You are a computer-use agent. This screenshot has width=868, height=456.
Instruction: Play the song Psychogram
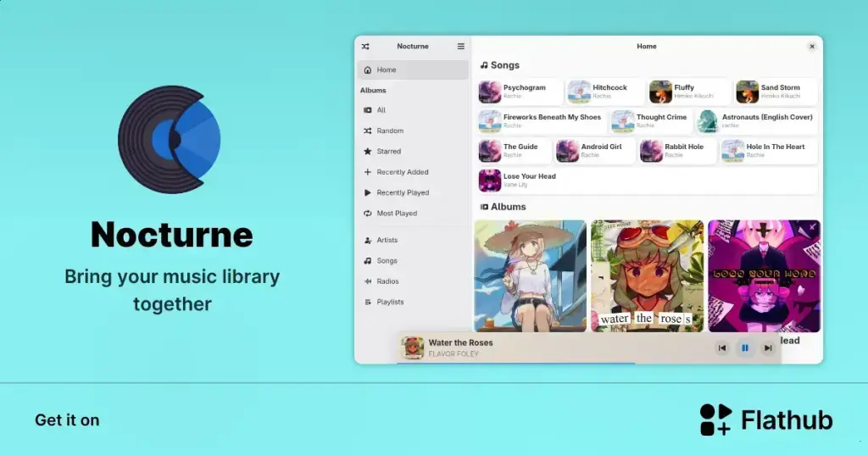click(520, 92)
